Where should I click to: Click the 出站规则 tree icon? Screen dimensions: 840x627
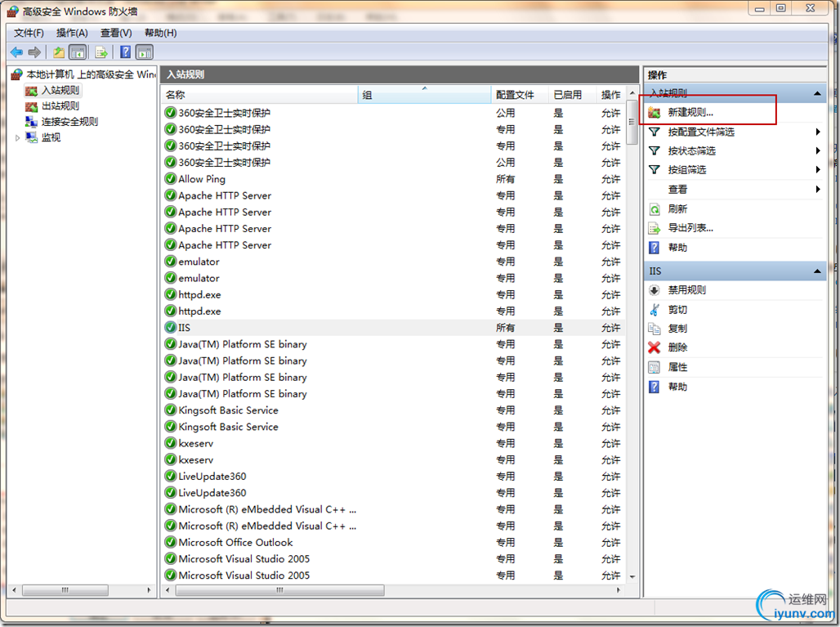click(x=32, y=106)
